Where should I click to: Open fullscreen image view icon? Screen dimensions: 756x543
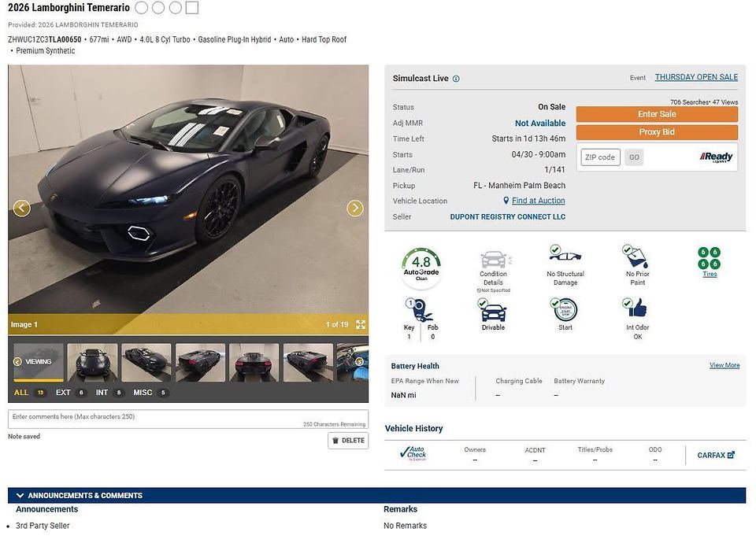[x=361, y=325]
